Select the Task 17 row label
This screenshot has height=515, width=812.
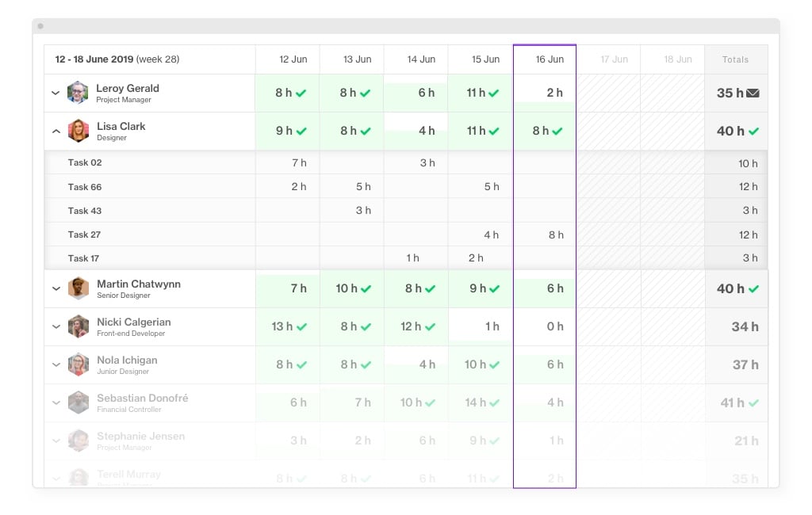click(83, 258)
